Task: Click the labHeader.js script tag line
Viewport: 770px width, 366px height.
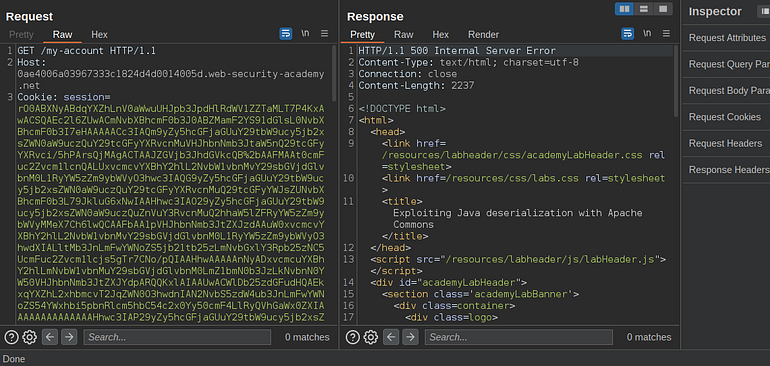Action: (518, 259)
